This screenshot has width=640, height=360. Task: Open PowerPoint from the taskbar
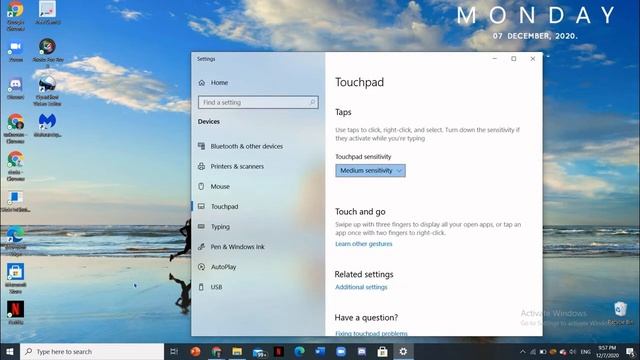pyautogui.click(x=196, y=351)
